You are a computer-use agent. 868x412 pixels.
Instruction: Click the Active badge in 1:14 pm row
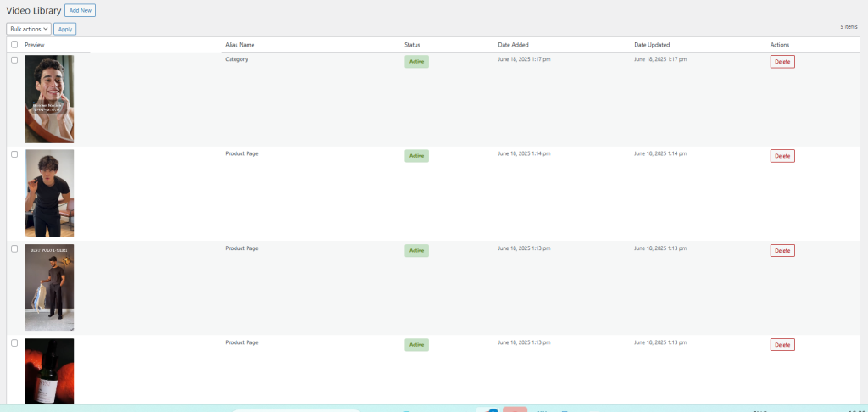416,156
